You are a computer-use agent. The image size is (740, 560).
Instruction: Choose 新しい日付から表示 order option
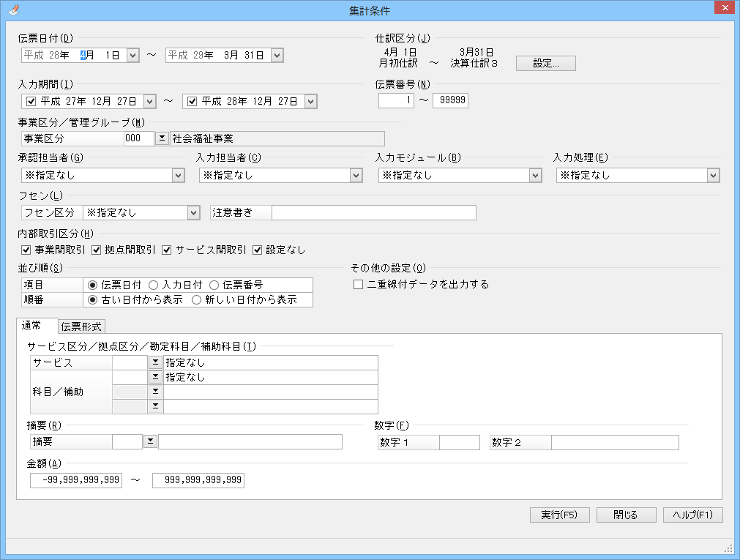(x=197, y=299)
